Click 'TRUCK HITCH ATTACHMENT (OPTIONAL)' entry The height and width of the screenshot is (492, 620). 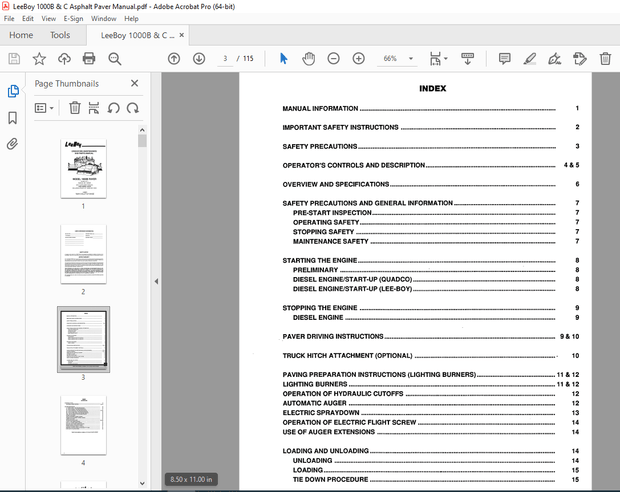[348, 356]
